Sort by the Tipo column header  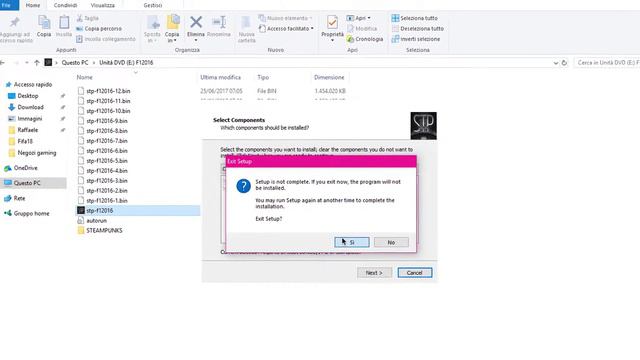point(263,77)
